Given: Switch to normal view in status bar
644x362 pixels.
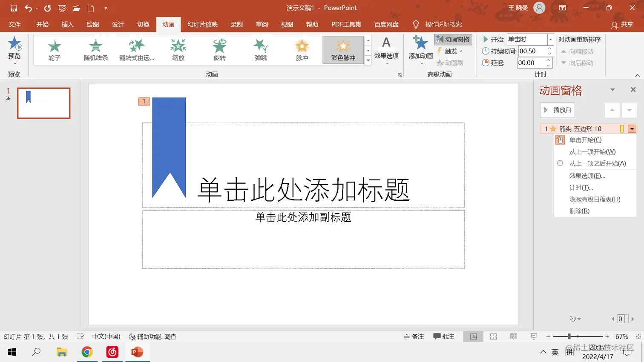Looking at the screenshot, I should (x=473, y=336).
